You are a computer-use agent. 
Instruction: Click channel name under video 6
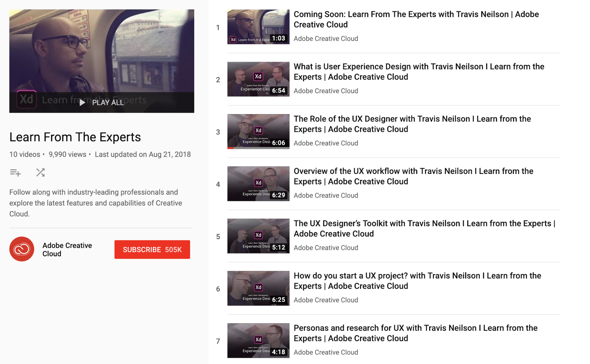click(326, 300)
